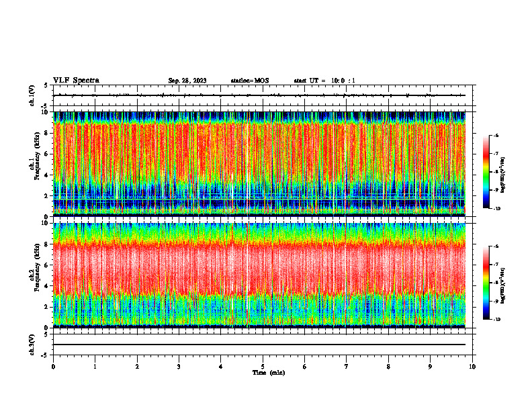Click time axis tick label "9"
This screenshot has width=532, height=411.
pyautogui.click(x=430, y=367)
